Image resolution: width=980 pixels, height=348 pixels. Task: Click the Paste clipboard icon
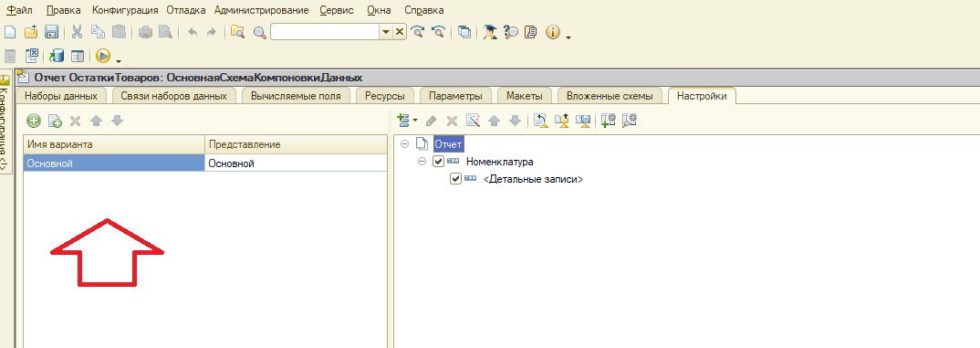click(x=119, y=33)
